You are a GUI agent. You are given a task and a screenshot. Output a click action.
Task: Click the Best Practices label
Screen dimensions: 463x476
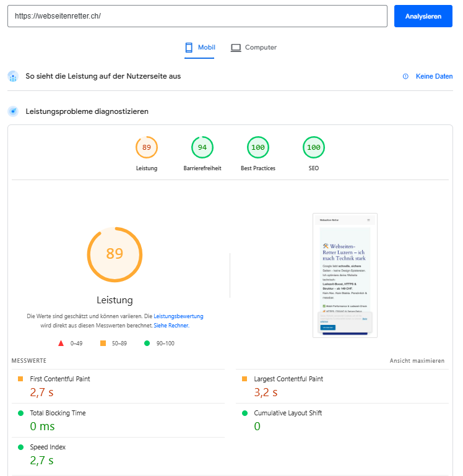point(258,168)
